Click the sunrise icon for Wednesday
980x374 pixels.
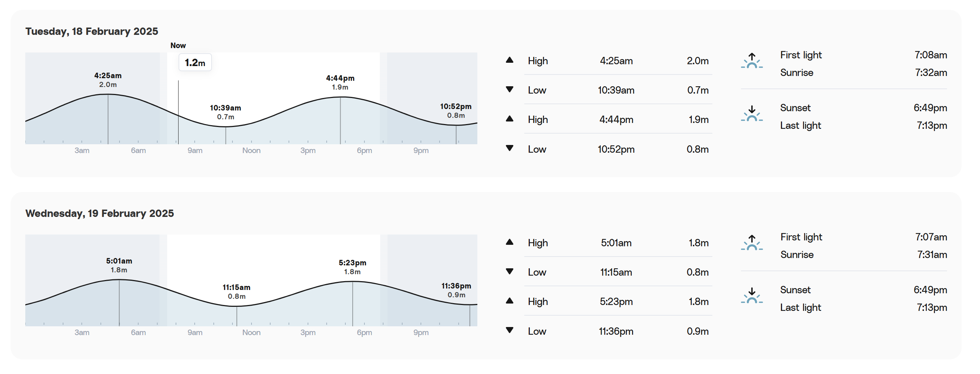coord(751,243)
